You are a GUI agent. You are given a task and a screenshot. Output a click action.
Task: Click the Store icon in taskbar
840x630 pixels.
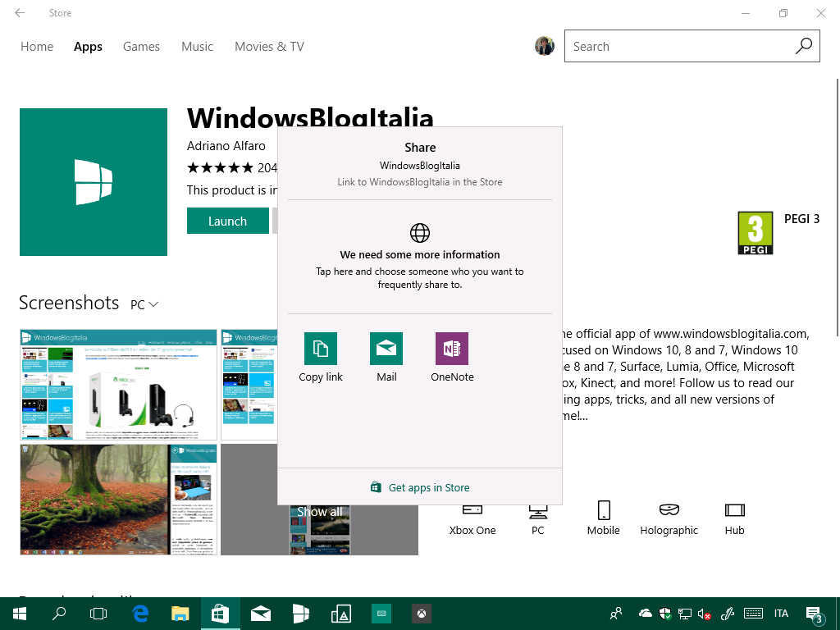[220, 614]
